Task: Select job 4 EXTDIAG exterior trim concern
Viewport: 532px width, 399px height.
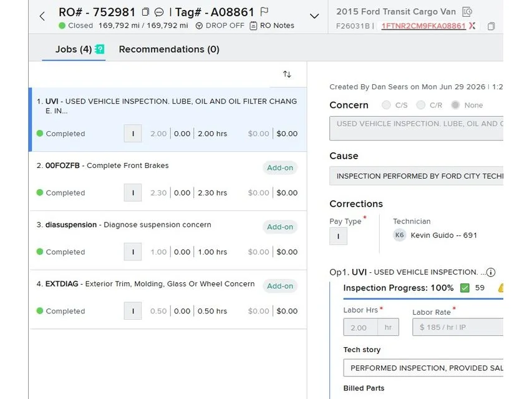Action: point(168,300)
